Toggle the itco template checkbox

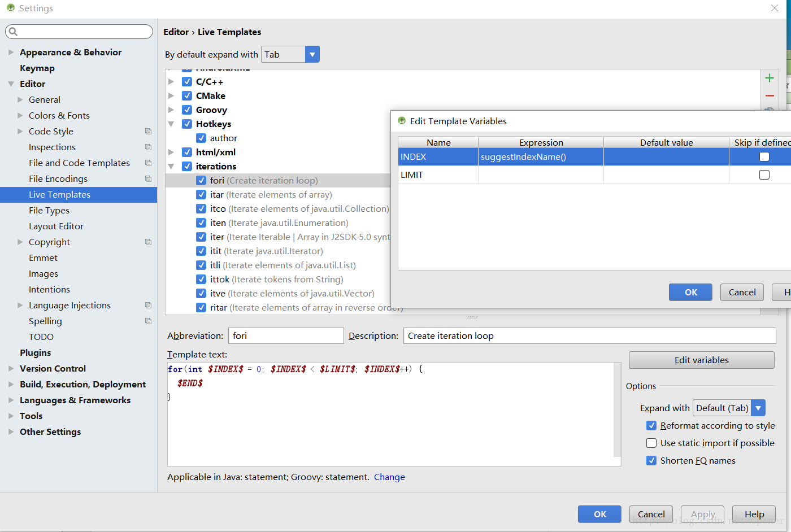coord(201,208)
